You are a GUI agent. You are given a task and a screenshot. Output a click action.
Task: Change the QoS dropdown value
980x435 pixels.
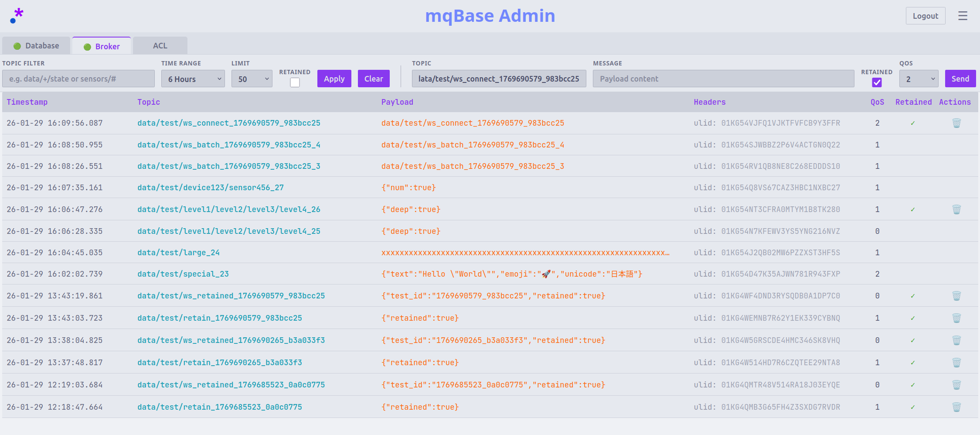point(919,79)
